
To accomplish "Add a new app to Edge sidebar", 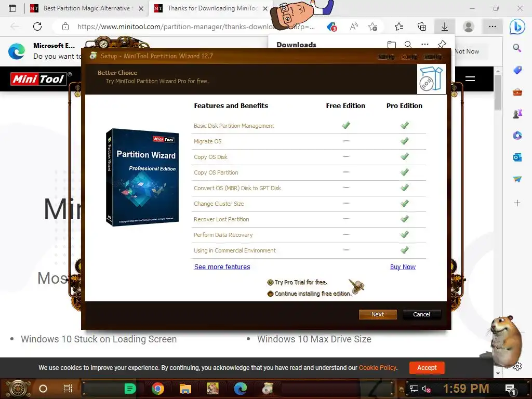I will tap(517, 203).
